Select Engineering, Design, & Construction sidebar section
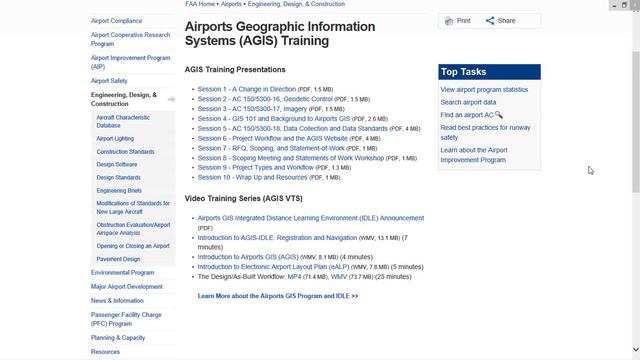This screenshot has width=640, height=360. [x=124, y=99]
